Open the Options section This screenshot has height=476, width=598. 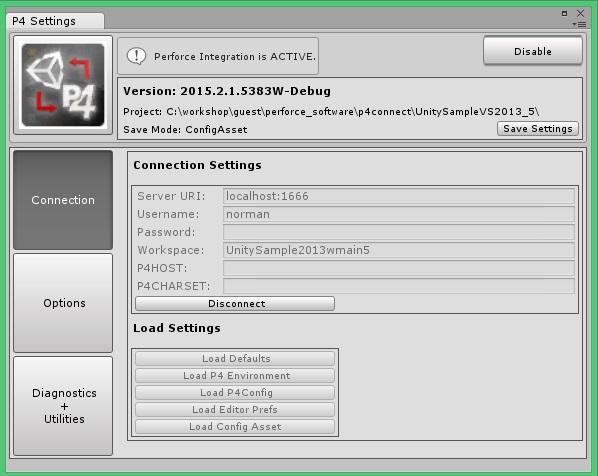click(63, 303)
